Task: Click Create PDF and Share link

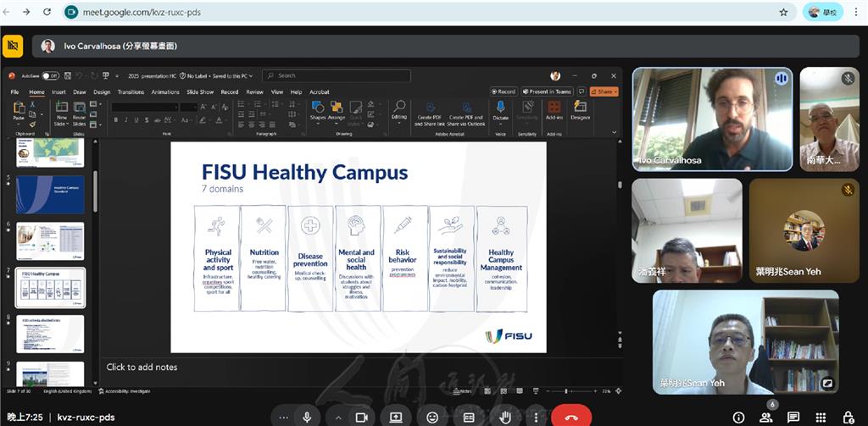Action: coord(430,114)
